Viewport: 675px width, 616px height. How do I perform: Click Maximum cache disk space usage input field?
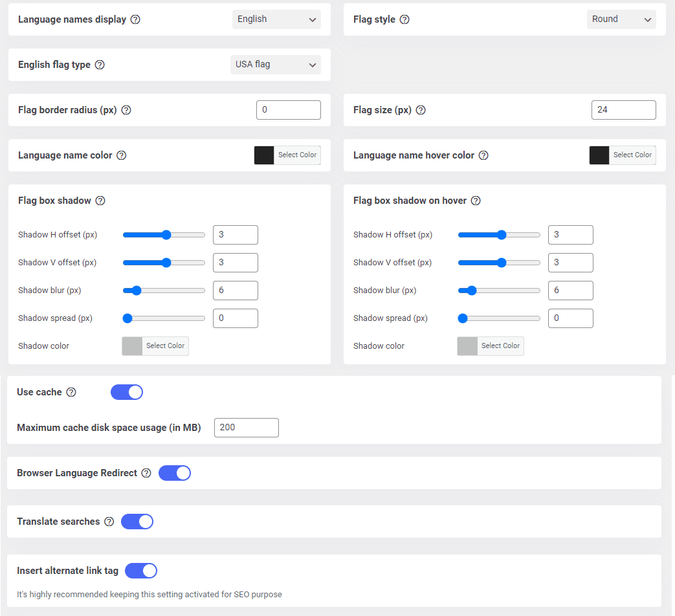[x=246, y=428]
